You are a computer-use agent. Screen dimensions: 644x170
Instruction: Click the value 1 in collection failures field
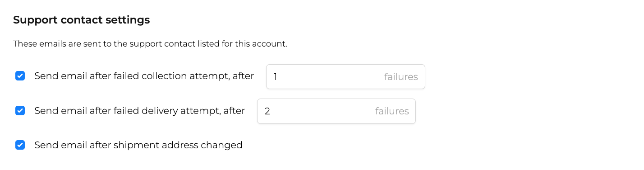pos(275,77)
